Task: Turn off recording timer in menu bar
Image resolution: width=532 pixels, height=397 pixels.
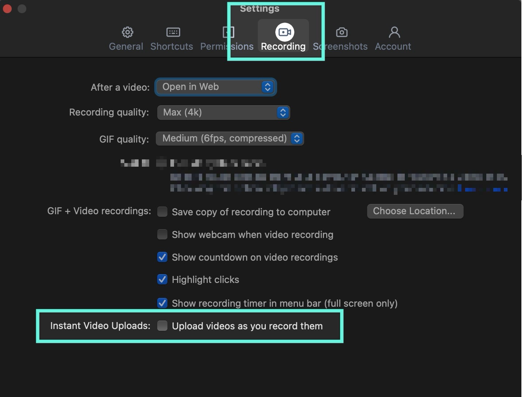Action: [x=162, y=303]
